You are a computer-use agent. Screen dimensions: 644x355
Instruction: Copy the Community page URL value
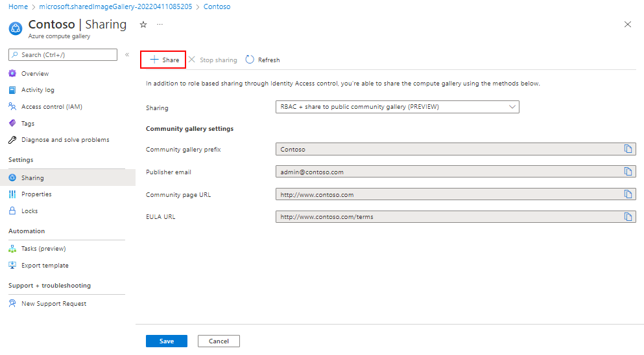click(628, 194)
